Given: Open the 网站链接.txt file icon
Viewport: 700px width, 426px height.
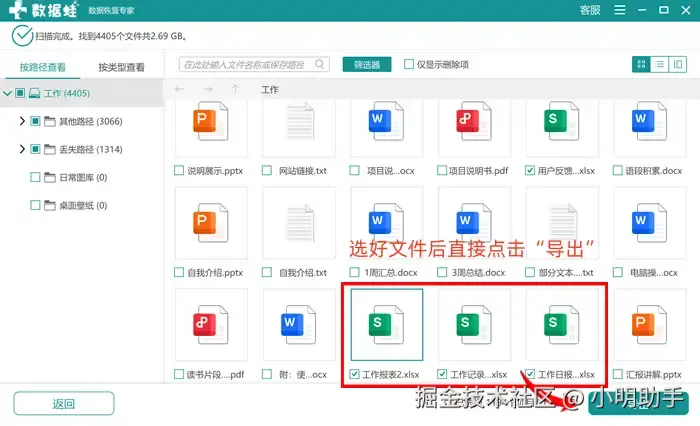Looking at the screenshot, I should 299,121.
